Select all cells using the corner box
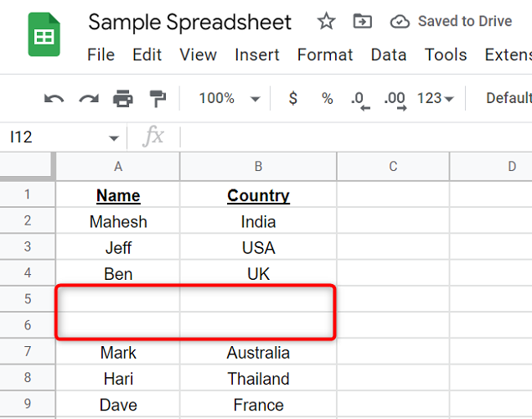The height and width of the screenshot is (419, 532). (27, 165)
